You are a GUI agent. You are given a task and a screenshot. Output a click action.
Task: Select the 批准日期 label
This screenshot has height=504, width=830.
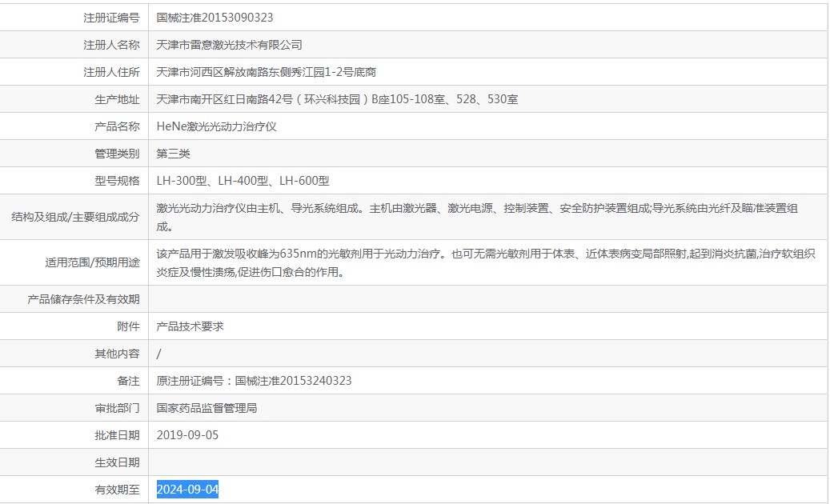tap(117, 435)
